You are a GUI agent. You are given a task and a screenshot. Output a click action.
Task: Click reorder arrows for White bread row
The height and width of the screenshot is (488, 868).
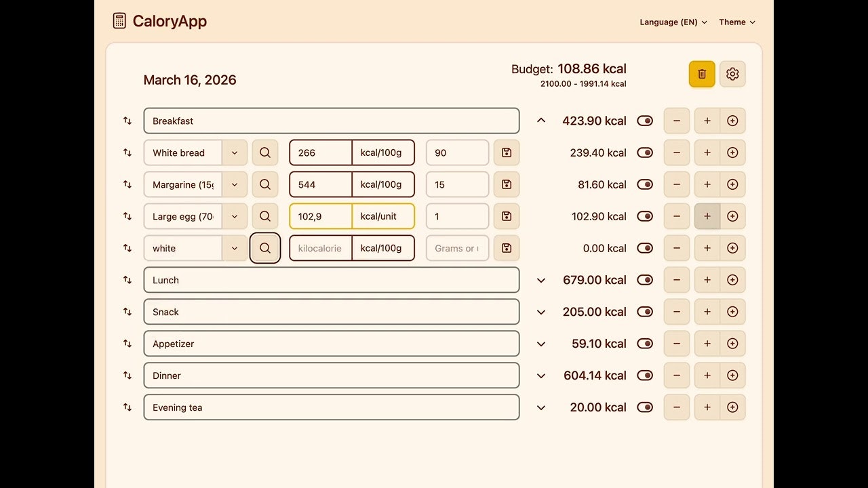tap(127, 152)
